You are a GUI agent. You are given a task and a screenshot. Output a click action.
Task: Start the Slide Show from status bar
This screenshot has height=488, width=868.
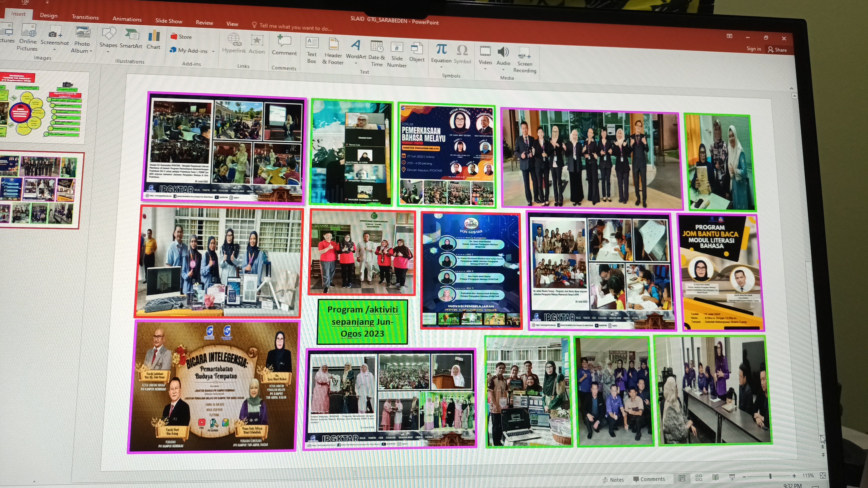pyautogui.click(x=732, y=477)
